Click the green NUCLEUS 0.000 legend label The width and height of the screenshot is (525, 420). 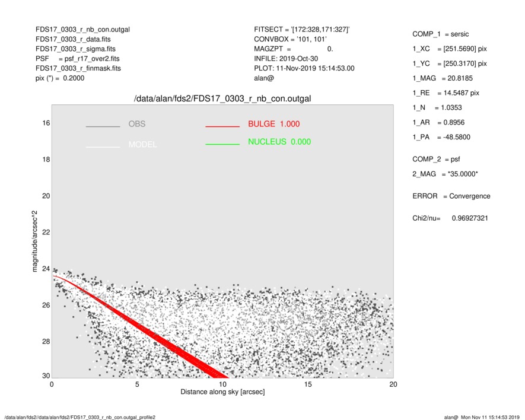coord(279,142)
